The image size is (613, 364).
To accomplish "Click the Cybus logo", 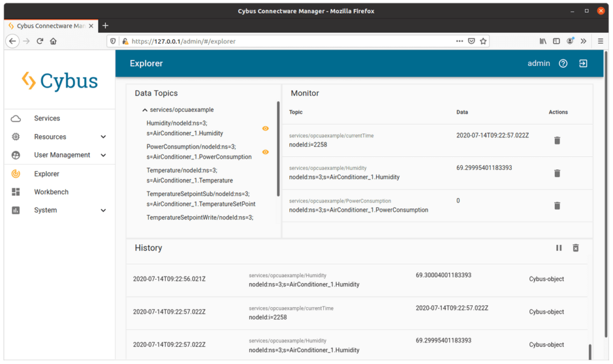I will [60, 81].
